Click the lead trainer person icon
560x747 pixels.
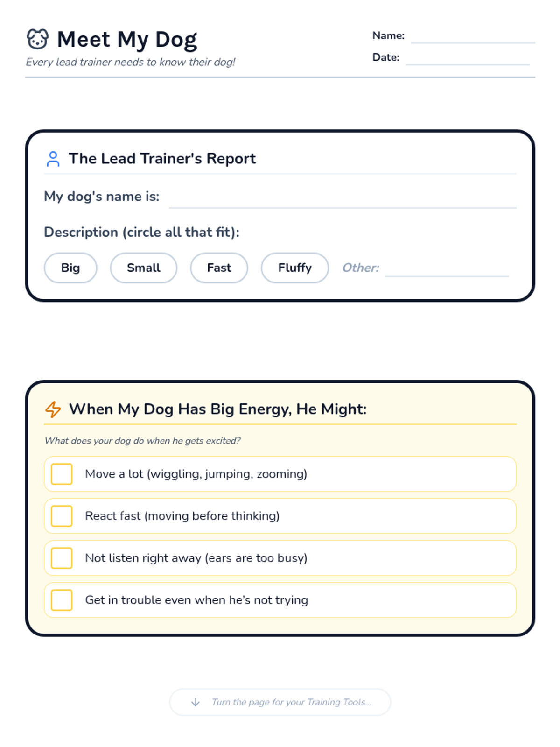53,159
